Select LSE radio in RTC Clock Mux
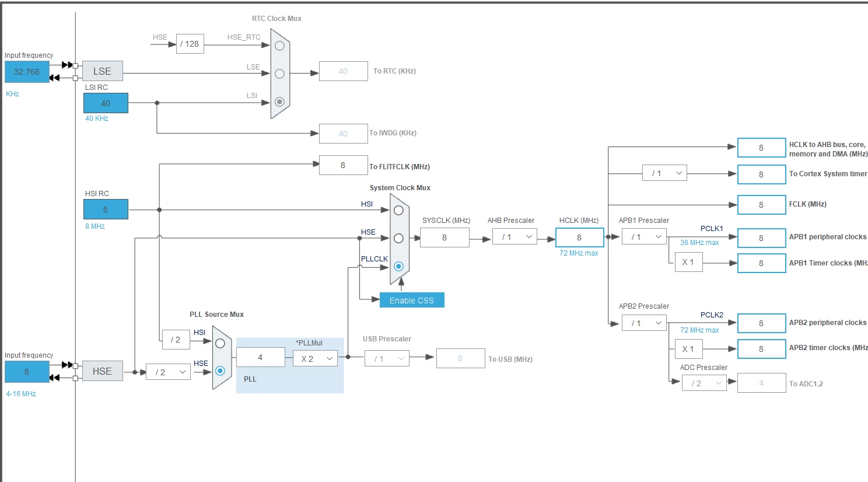The height and width of the screenshot is (482, 868). pos(279,74)
